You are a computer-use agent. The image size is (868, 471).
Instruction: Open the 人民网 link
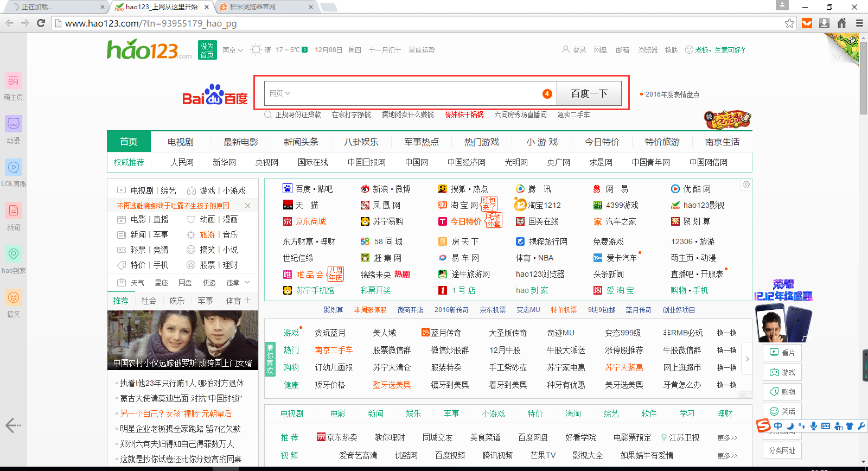[x=182, y=162]
